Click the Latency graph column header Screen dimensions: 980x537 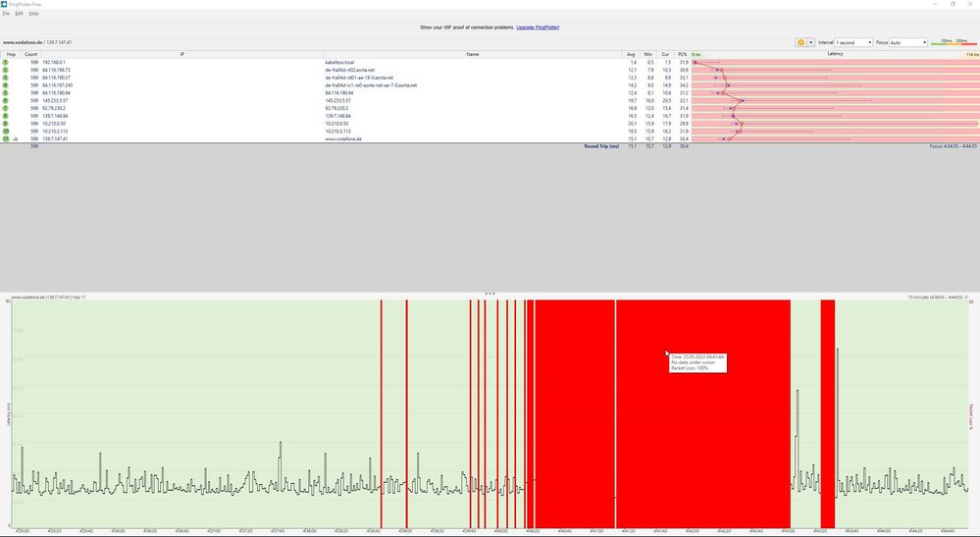click(x=835, y=54)
